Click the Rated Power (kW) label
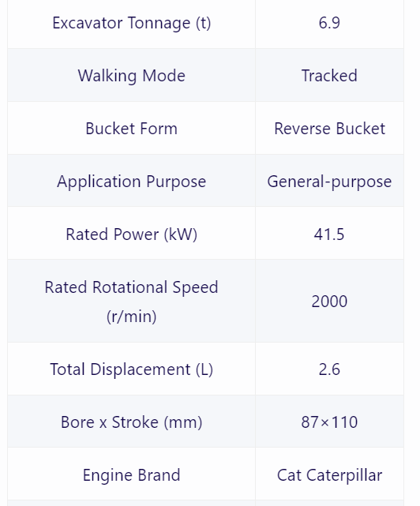This screenshot has width=420, height=506. point(131,234)
